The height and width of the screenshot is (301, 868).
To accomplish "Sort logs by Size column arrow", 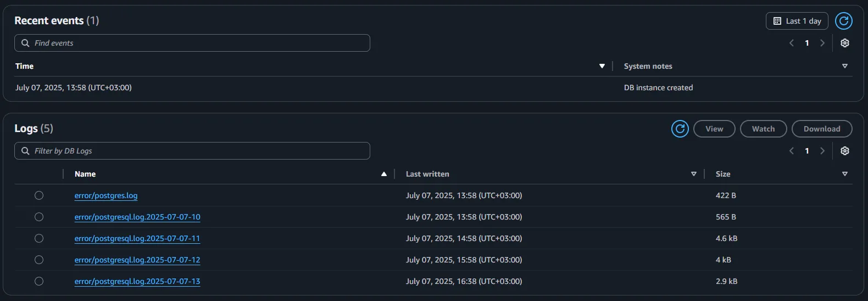I will pos(845,174).
